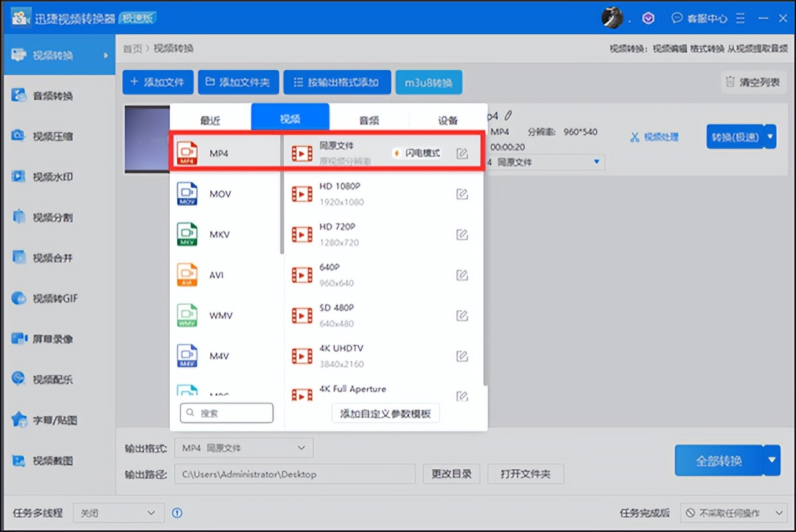Image resolution: width=796 pixels, height=532 pixels.
Task: Click the format search input box
Action: 226,413
